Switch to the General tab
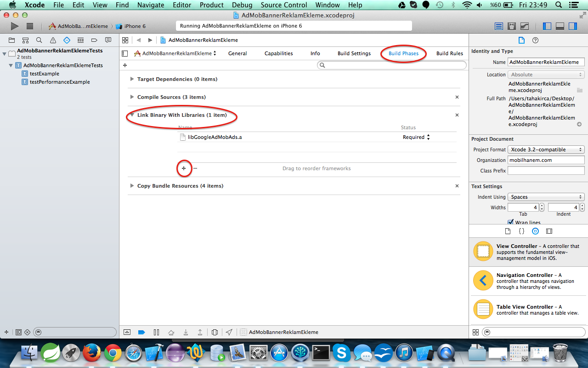 click(237, 53)
